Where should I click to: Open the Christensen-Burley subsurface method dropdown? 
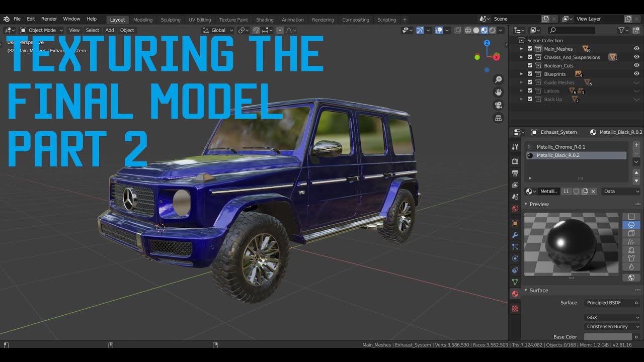click(x=613, y=326)
